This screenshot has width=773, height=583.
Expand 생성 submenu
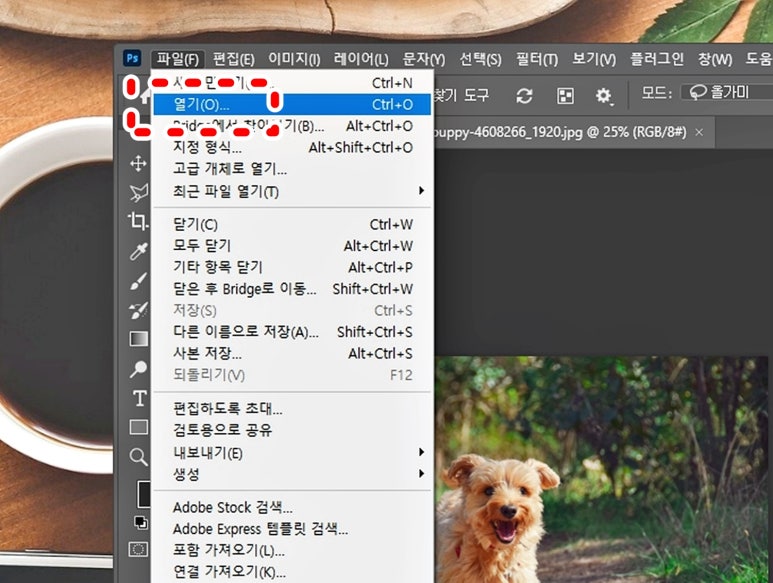pyautogui.click(x=292, y=474)
